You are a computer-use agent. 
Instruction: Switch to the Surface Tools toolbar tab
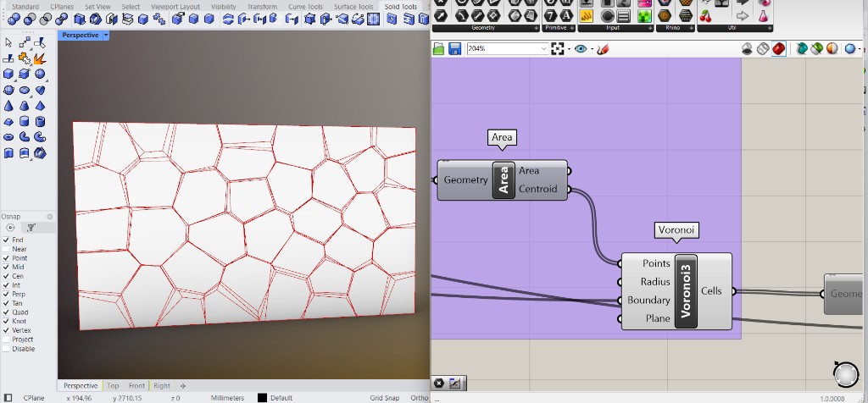point(353,7)
